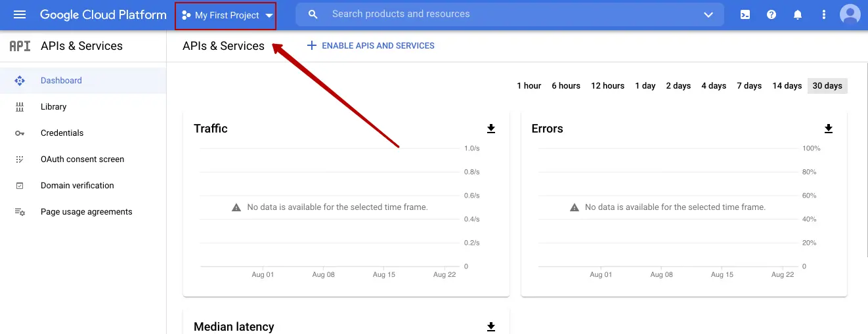The height and width of the screenshot is (334, 868).
Task: Open the My First Project selector
Action: pyautogui.click(x=226, y=15)
